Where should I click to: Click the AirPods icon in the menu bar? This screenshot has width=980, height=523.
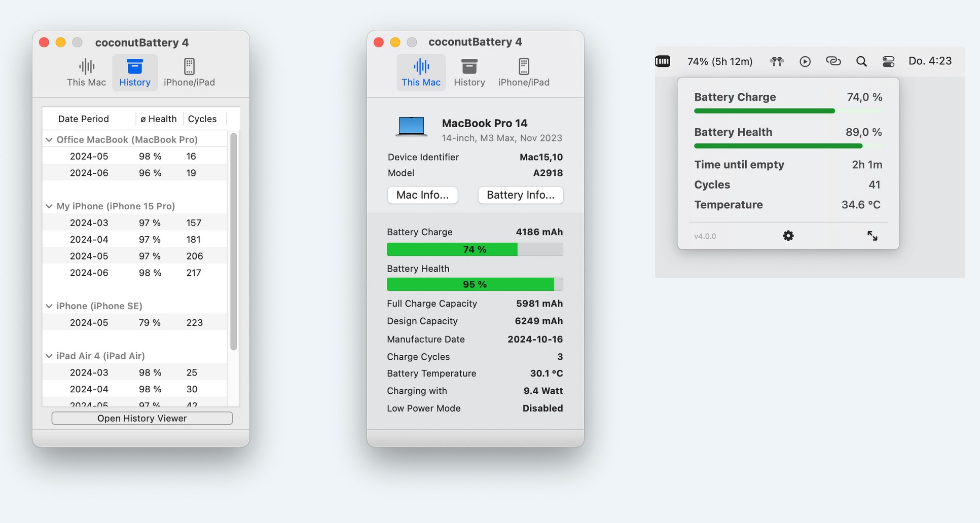tap(776, 61)
